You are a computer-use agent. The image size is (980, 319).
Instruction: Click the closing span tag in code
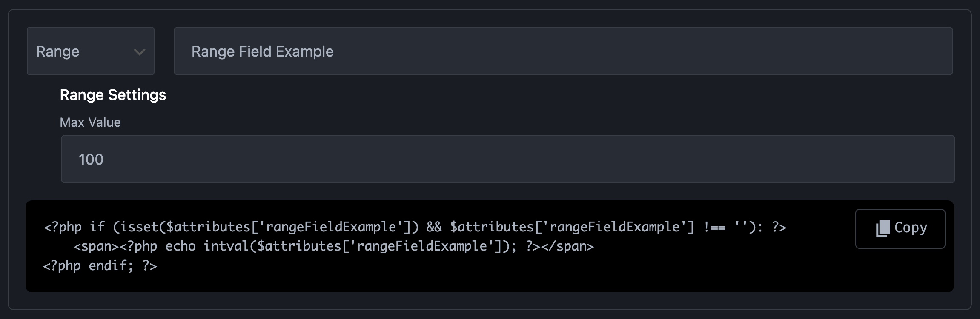click(x=567, y=246)
